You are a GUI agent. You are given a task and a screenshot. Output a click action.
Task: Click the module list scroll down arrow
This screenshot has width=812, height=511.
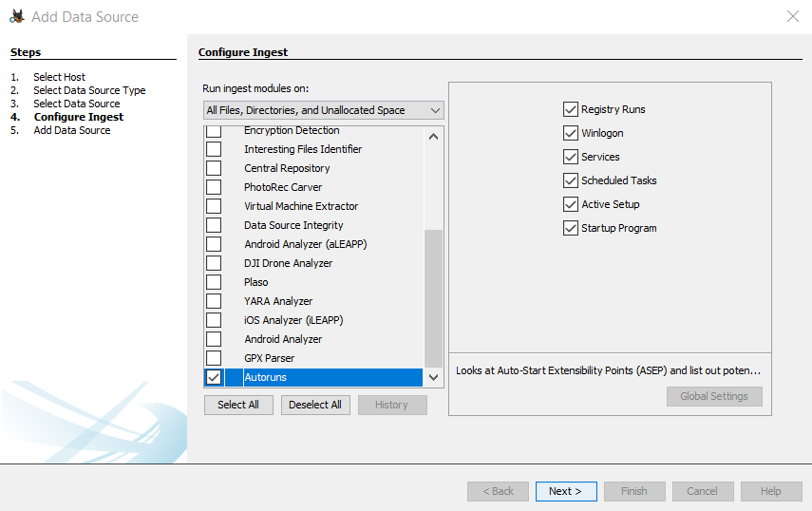(x=433, y=377)
